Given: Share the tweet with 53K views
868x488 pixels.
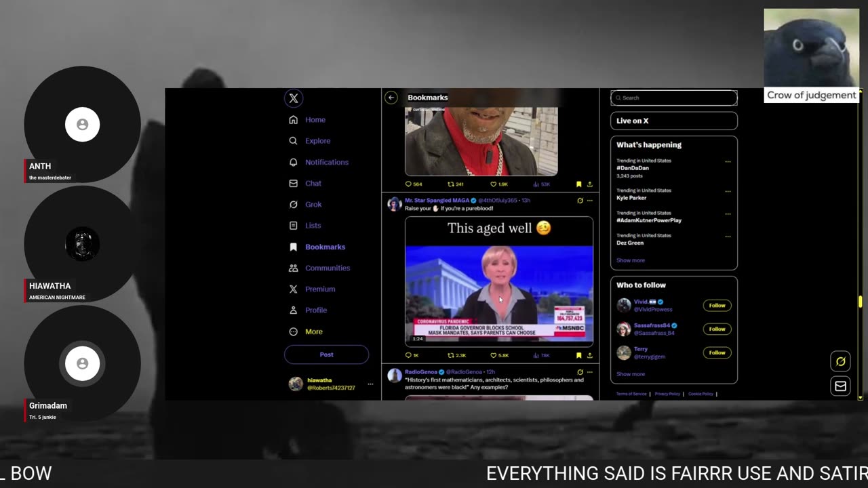Looking at the screenshot, I should (589, 184).
